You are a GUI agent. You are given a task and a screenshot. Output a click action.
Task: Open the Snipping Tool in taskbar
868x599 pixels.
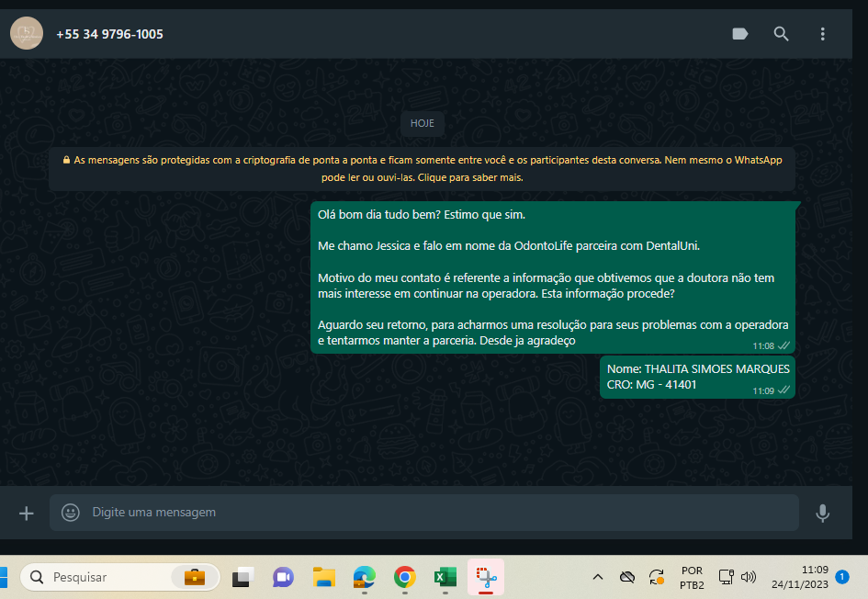click(485, 577)
